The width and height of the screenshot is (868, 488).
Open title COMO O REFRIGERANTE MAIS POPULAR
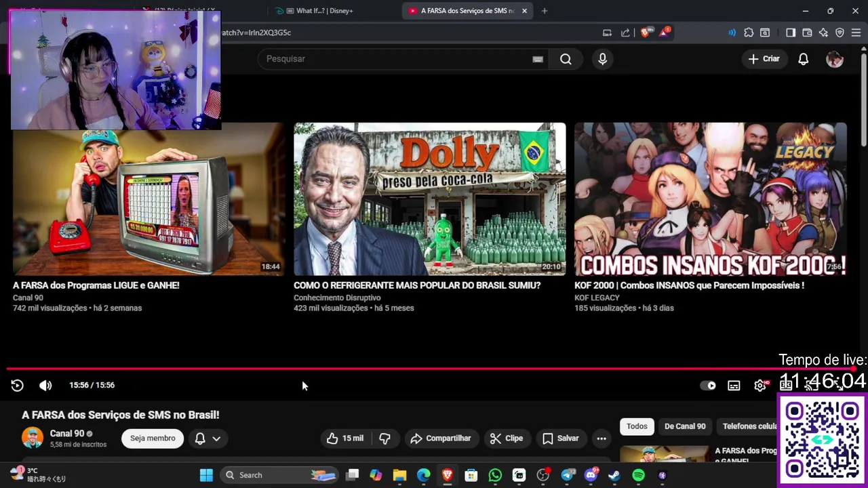pyautogui.click(x=417, y=285)
